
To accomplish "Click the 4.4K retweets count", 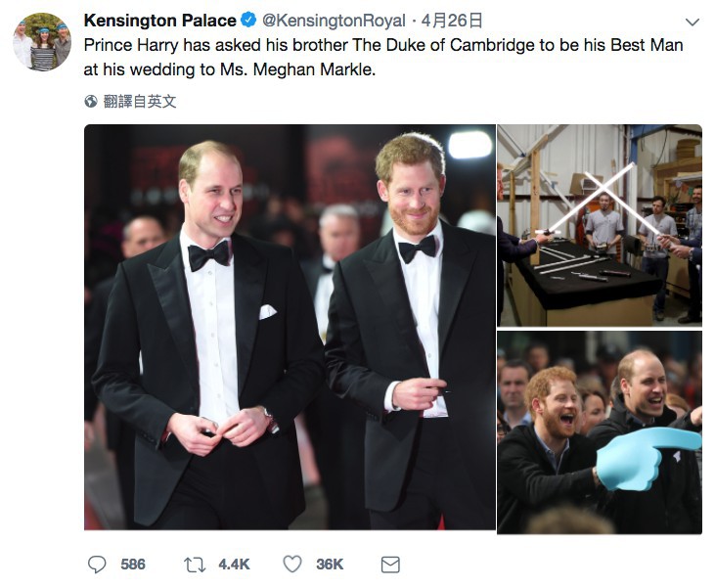I will (x=234, y=565).
